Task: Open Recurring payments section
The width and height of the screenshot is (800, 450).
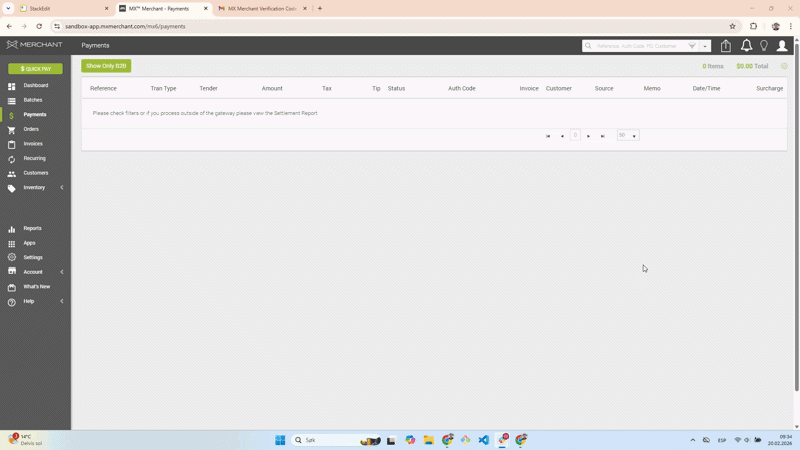Action: tap(34, 159)
